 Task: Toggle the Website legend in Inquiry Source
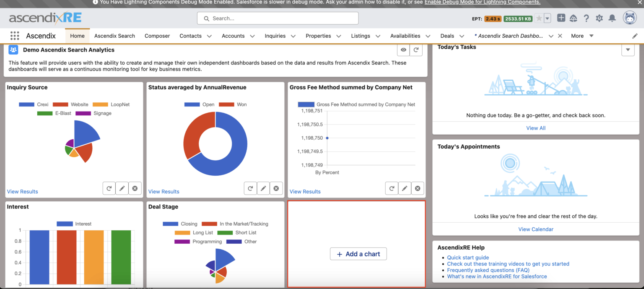pyautogui.click(x=70, y=104)
